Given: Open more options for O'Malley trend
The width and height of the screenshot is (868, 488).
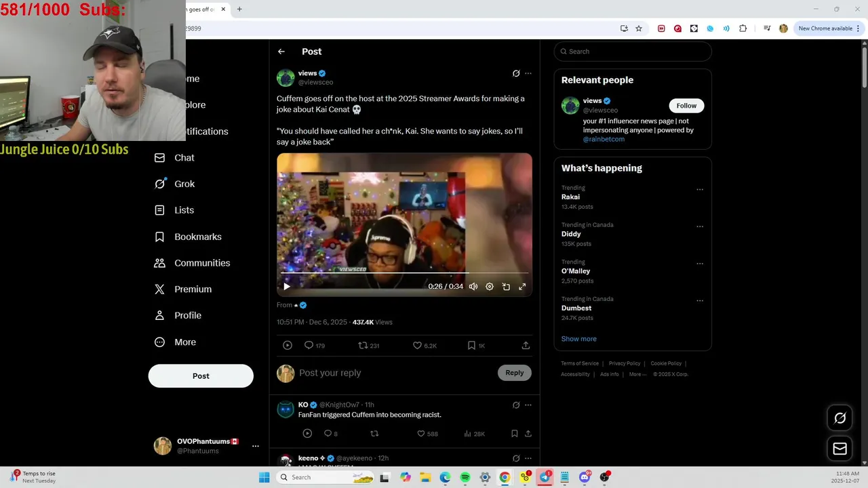Looking at the screenshot, I should (700, 264).
